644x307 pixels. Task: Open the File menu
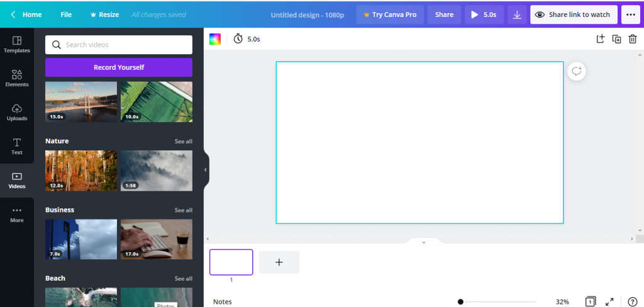[x=66, y=14]
